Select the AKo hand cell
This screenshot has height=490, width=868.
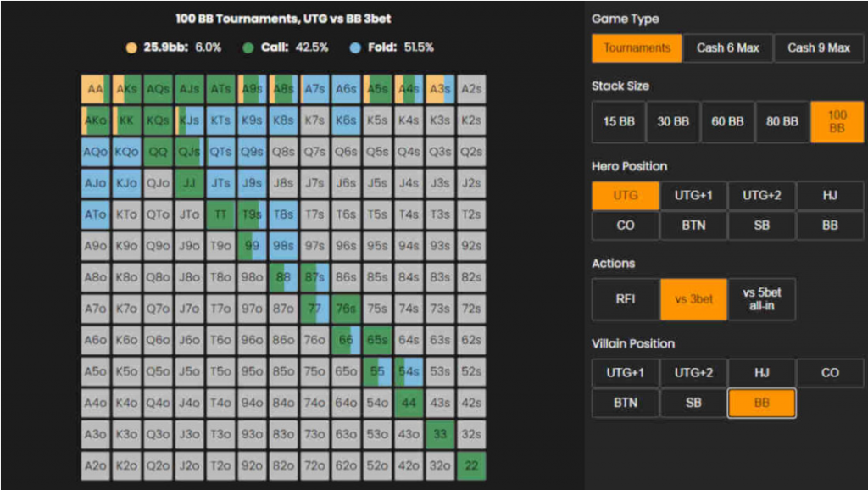(95, 120)
